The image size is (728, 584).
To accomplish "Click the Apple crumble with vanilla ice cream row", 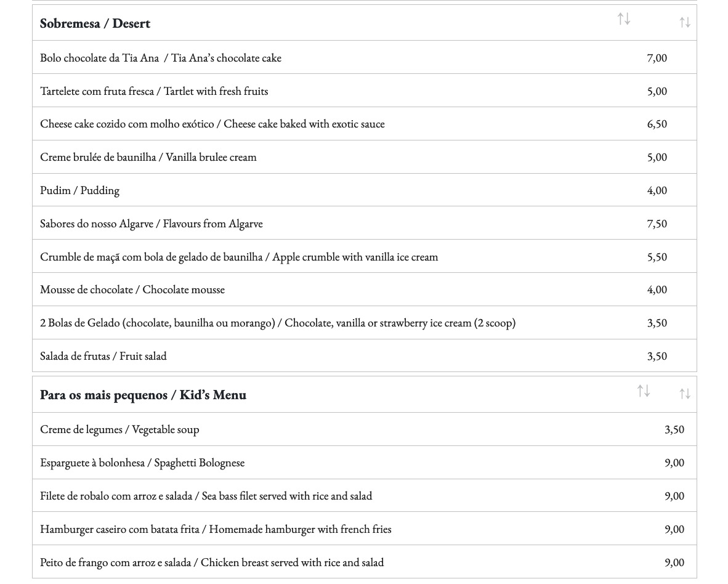I will point(239,257).
